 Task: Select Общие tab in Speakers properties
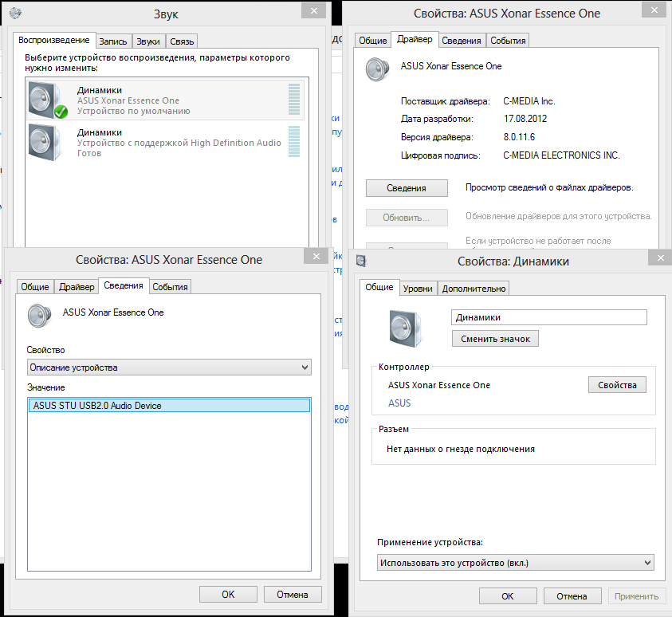379,287
